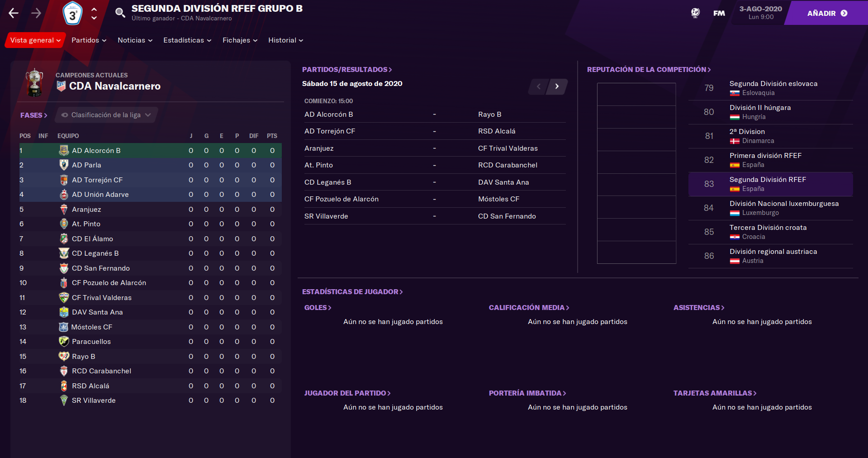Open PARTIDOS/RESULTADOS section

pos(347,70)
